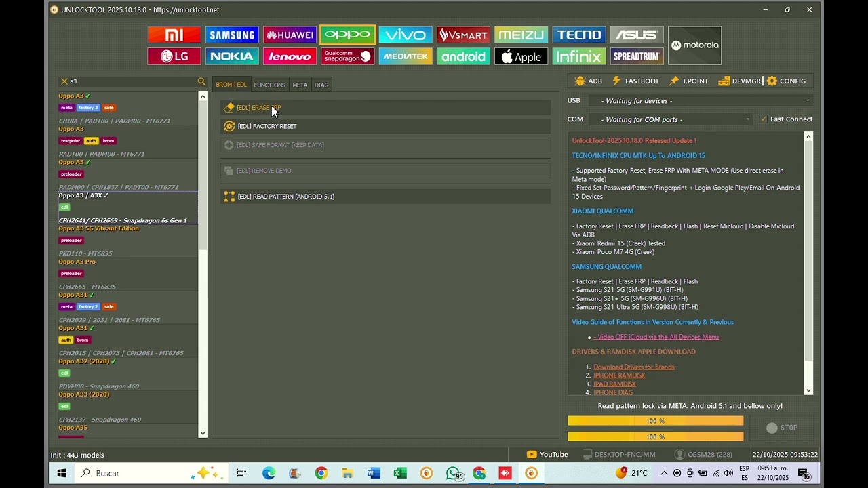Open the META tab
The width and height of the screenshot is (868, 488).
click(300, 85)
